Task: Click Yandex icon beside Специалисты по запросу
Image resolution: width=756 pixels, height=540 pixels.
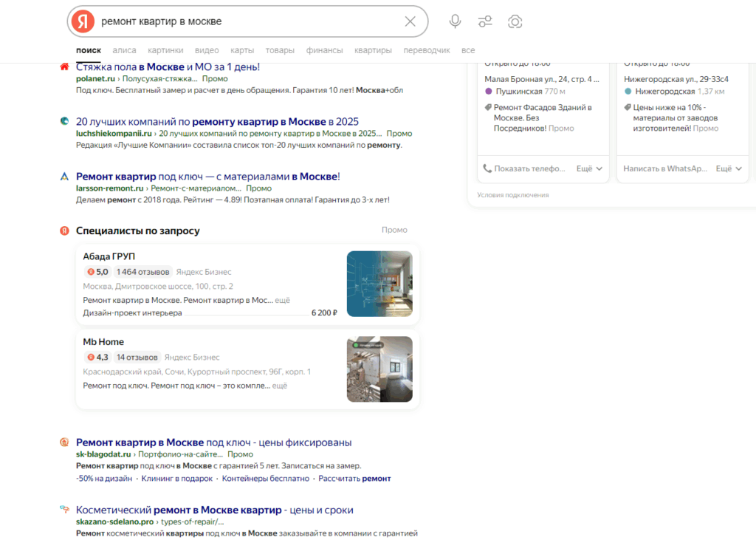Action: tap(64, 230)
